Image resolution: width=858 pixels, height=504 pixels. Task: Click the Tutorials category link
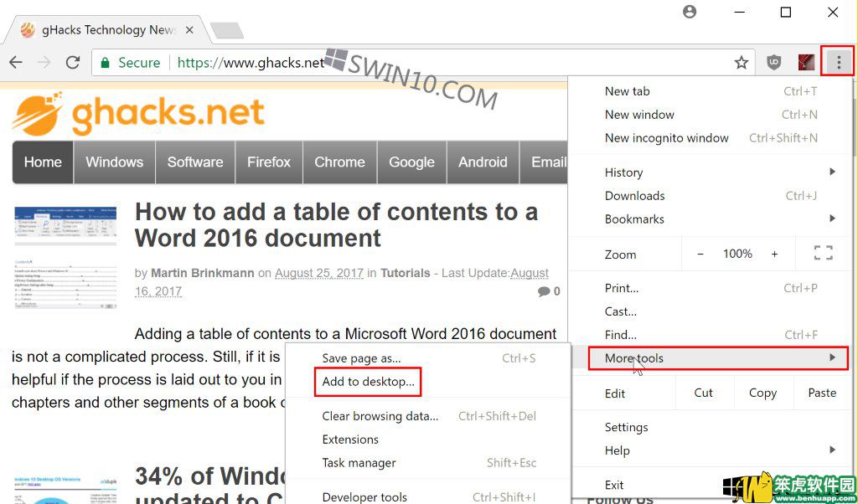[406, 273]
